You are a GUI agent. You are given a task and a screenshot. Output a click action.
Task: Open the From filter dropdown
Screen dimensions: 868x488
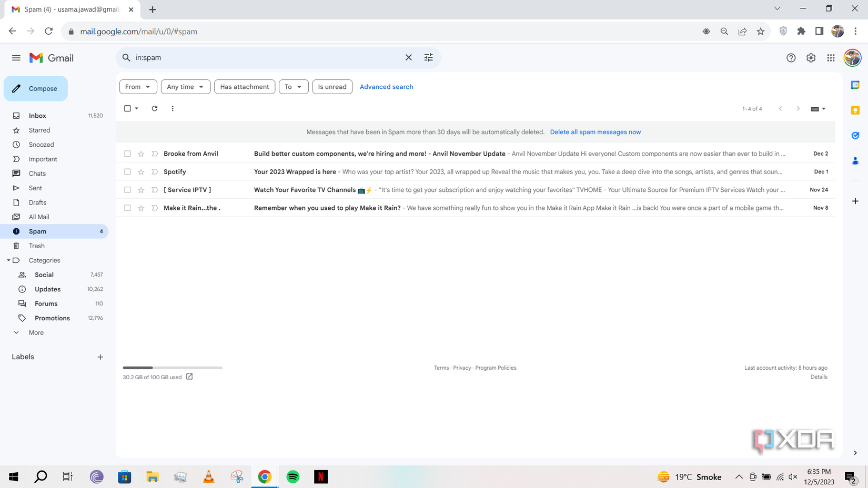138,87
